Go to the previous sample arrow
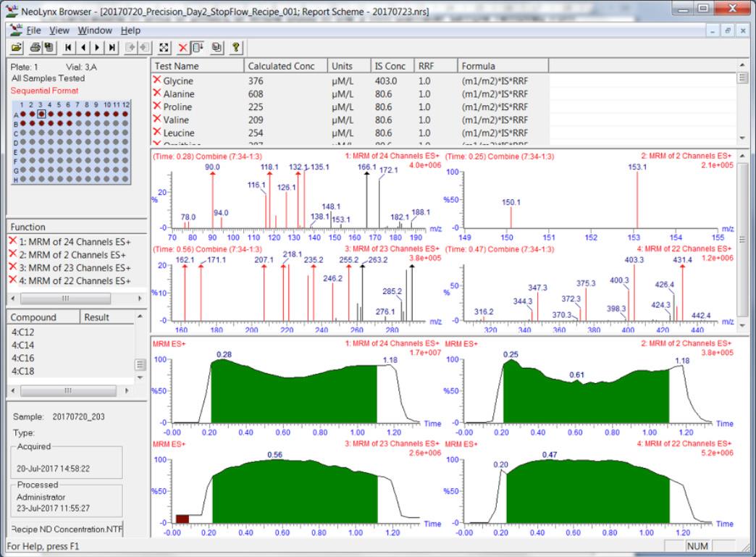The width and height of the screenshot is (756, 557). tap(83, 47)
